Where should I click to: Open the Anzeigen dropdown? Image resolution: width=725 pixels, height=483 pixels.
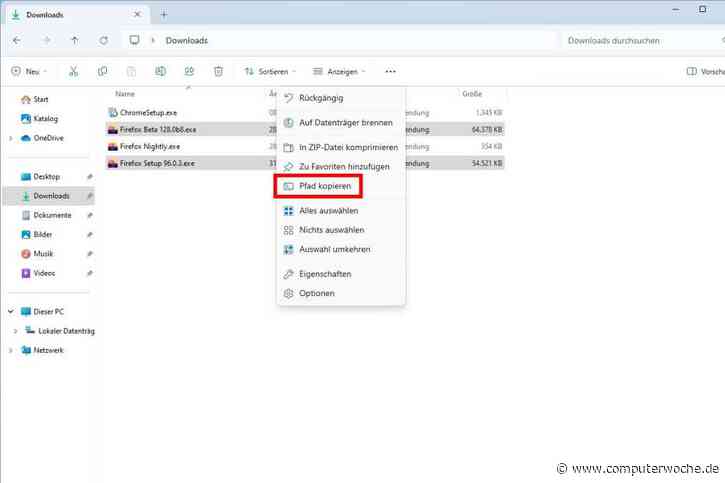coord(339,71)
